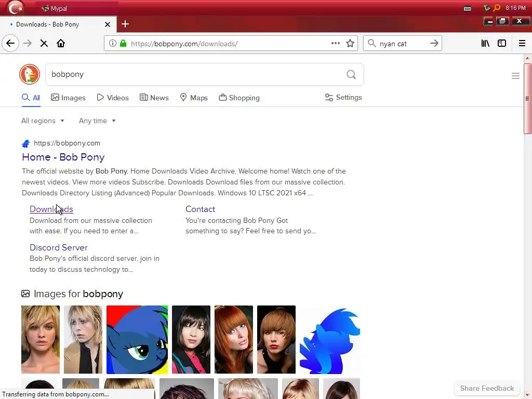Viewport: 532px width, 399px height.
Task: Open the https://bobpony.com URL link
Action: click(67, 143)
